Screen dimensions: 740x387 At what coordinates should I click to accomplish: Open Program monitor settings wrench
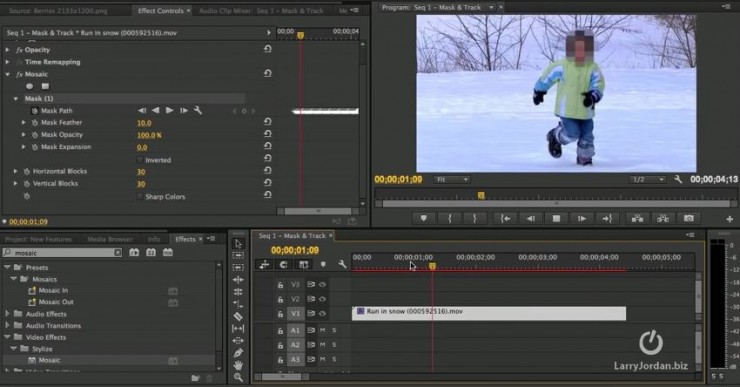coord(678,179)
